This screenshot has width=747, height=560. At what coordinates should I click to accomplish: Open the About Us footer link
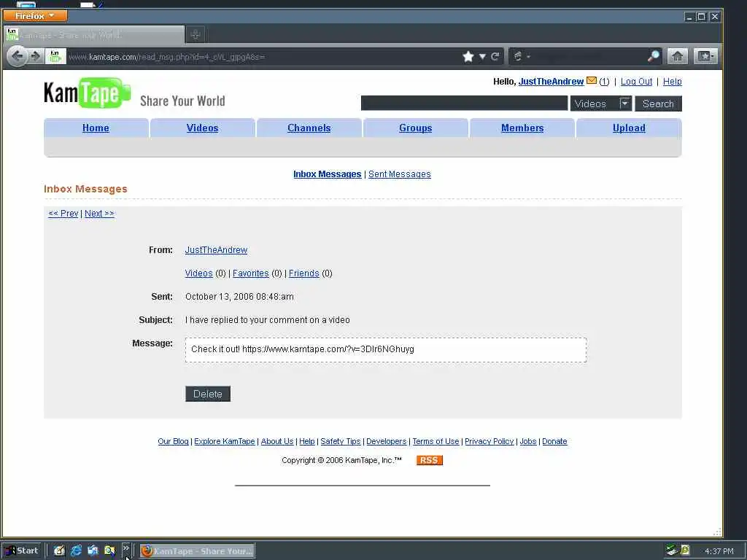(277, 441)
